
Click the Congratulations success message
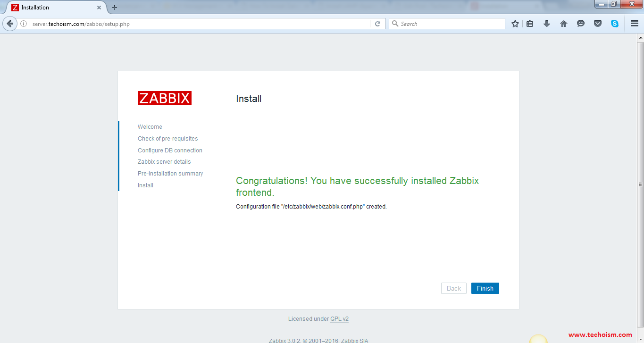coord(357,186)
